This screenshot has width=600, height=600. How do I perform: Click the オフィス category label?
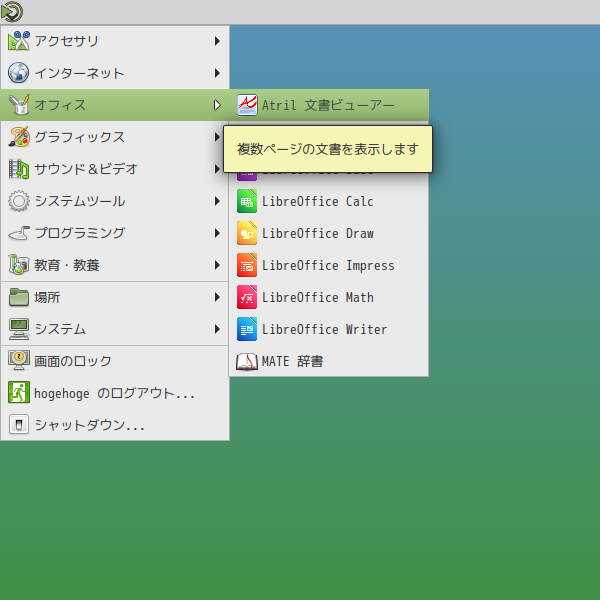60,105
